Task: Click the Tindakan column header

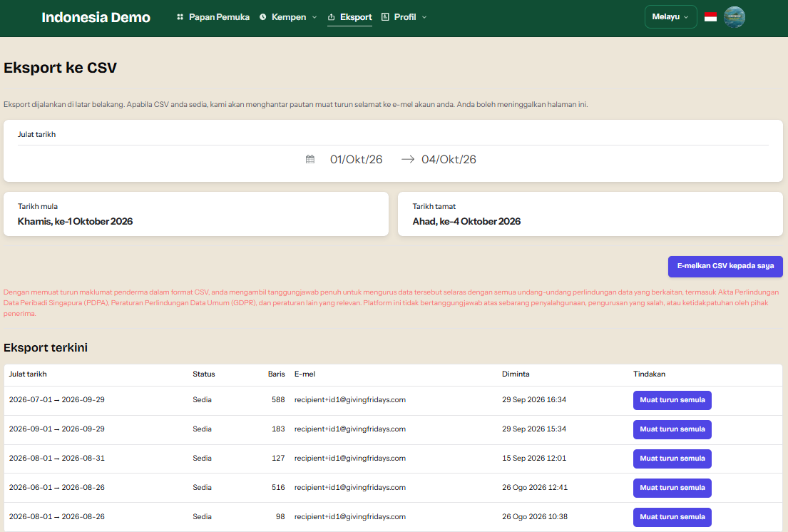Action: [649, 374]
